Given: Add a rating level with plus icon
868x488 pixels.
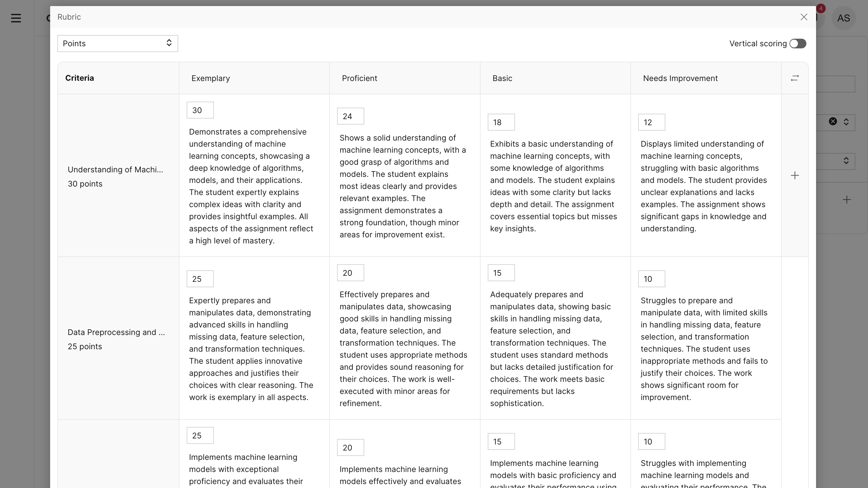Looking at the screenshot, I should [x=795, y=175].
